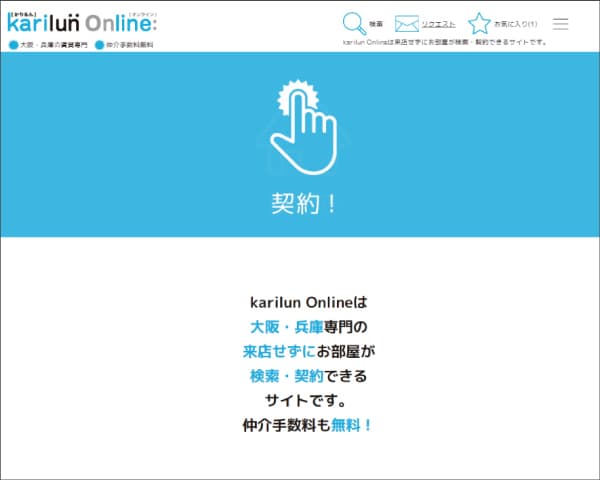This screenshot has width=600, height=480.
Task: Click the karilun Onlineは text line
Action: (x=308, y=302)
